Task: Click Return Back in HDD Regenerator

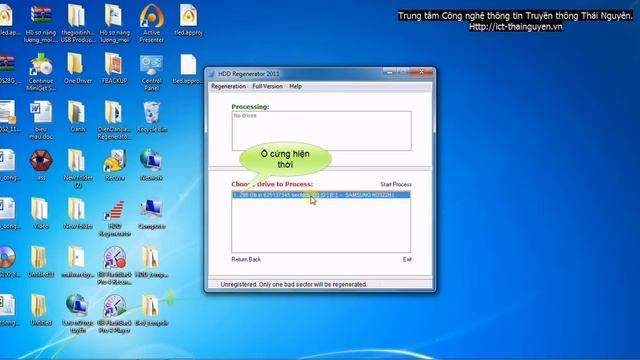Action: click(x=246, y=260)
